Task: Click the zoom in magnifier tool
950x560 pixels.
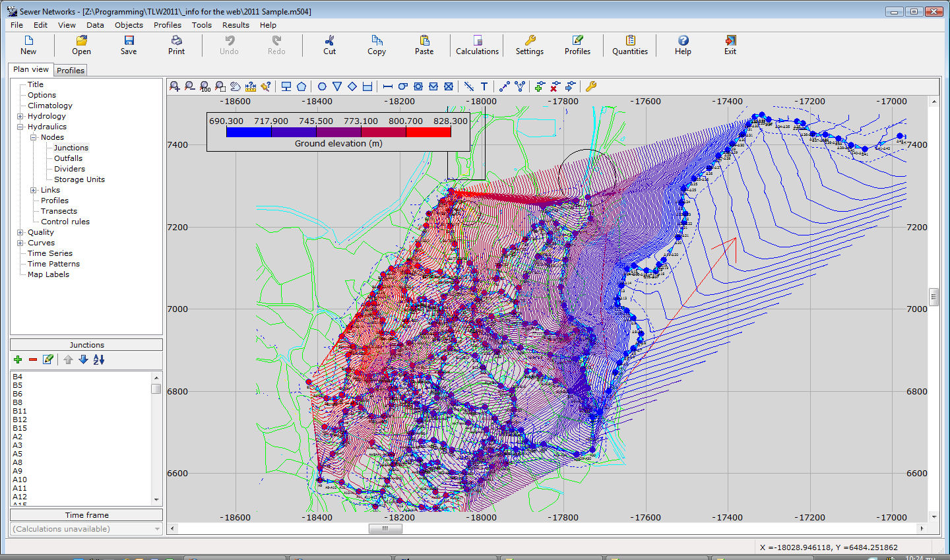Action: (174, 86)
